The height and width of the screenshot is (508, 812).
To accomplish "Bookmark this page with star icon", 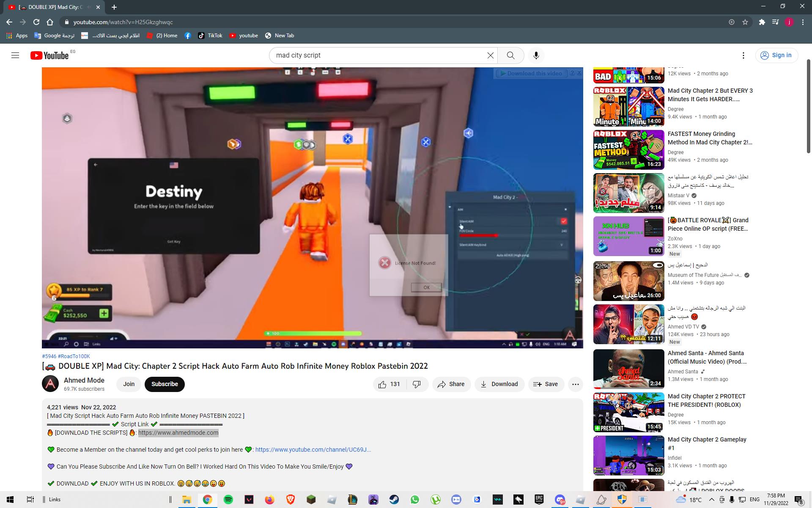I will pos(745,22).
